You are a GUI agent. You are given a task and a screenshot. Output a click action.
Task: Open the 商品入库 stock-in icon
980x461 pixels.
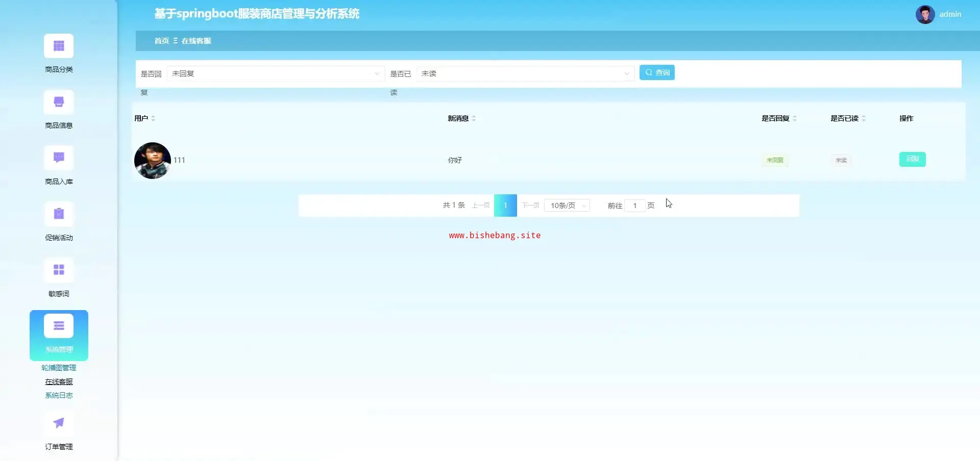coord(59,159)
